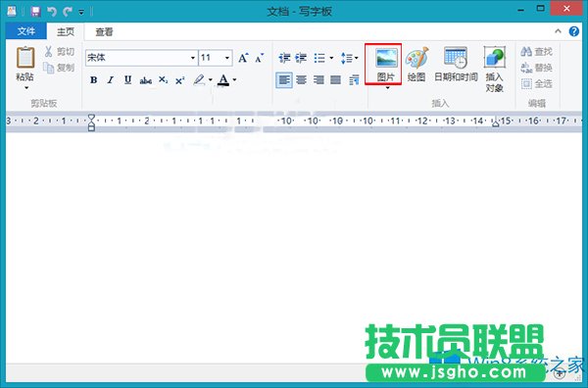Screen dimensions: 588x388
Task: Open the paragraph settings icon
Action: 354,79
